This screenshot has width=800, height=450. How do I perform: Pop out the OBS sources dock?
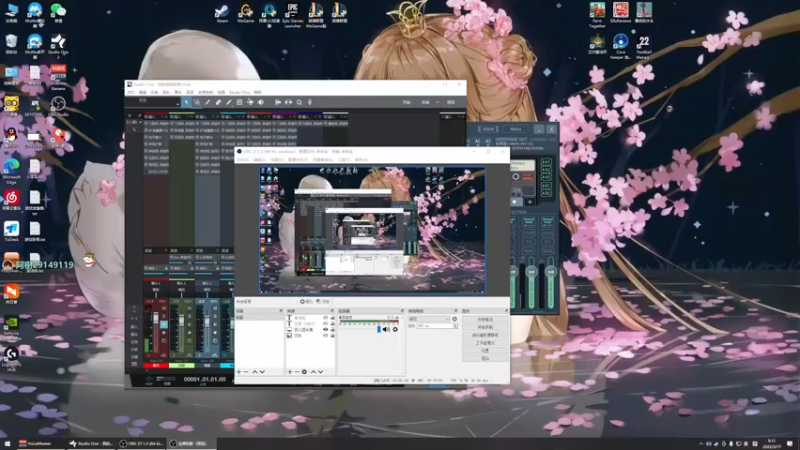(332, 311)
